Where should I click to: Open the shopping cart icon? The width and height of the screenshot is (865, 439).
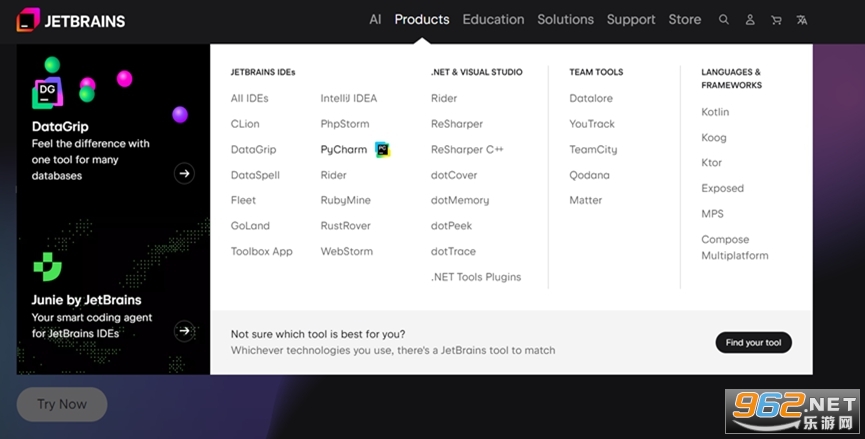776,20
